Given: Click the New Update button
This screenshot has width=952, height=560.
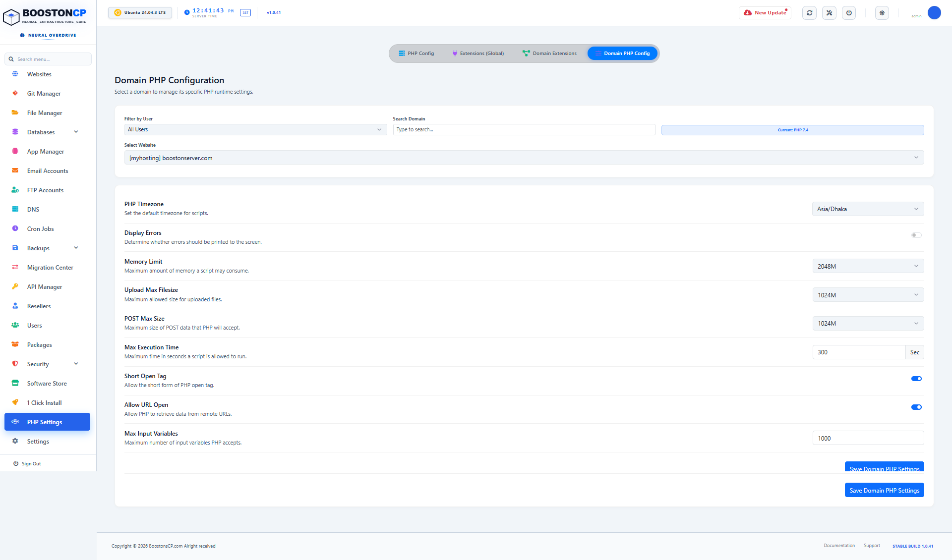Looking at the screenshot, I should (x=765, y=13).
